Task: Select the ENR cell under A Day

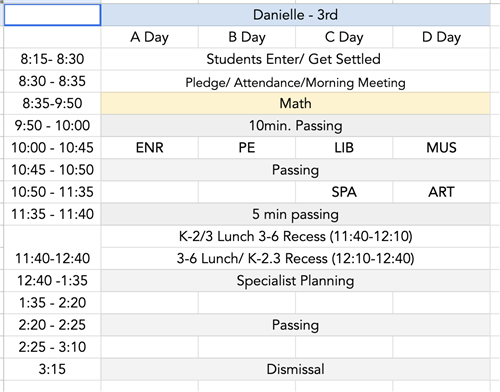Action: coord(150,148)
